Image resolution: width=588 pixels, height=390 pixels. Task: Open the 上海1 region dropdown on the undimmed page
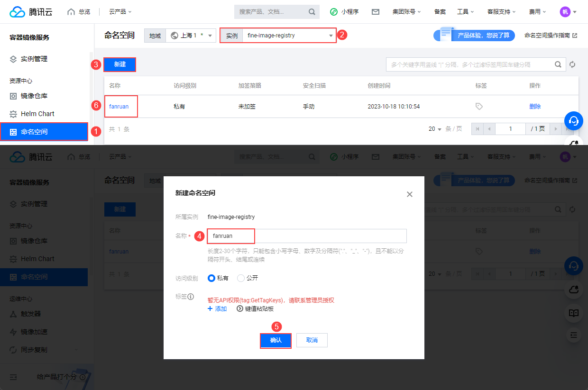tap(191, 36)
